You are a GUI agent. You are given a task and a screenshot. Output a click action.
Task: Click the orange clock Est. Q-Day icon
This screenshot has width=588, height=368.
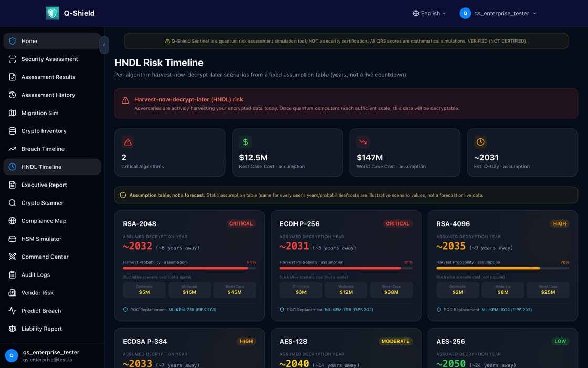(x=480, y=142)
